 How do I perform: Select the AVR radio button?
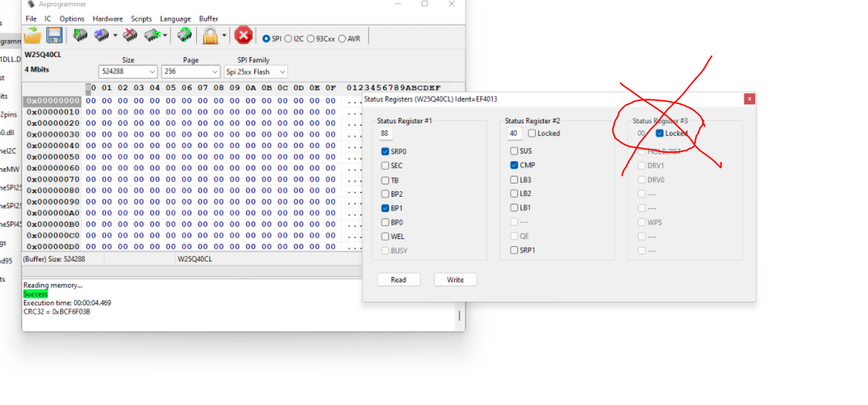click(x=342, y=39)
